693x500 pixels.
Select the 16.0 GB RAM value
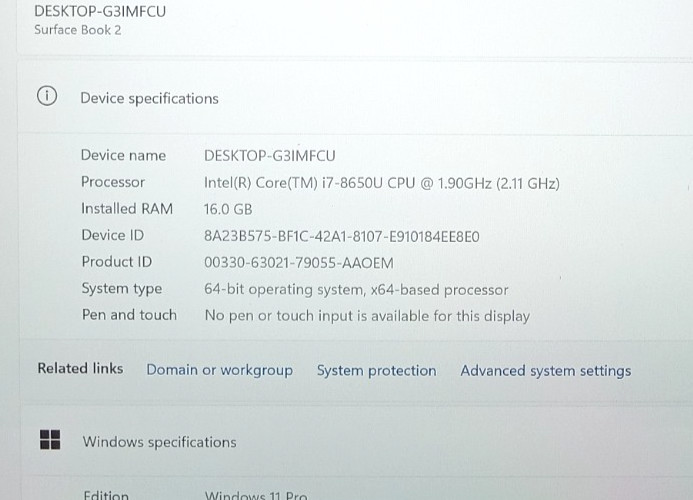(x=228, y=209)
